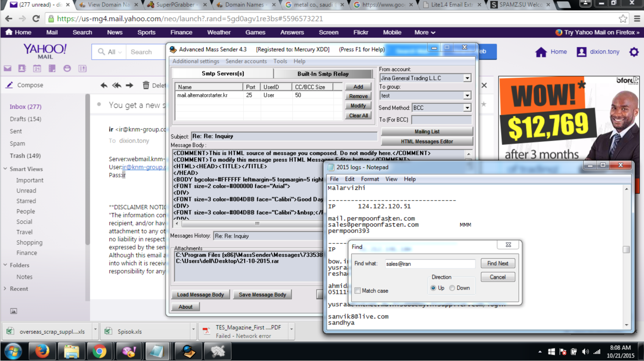Click the dixion.tony profile icon
Screen dimensions: 644x361
(582, 52)
